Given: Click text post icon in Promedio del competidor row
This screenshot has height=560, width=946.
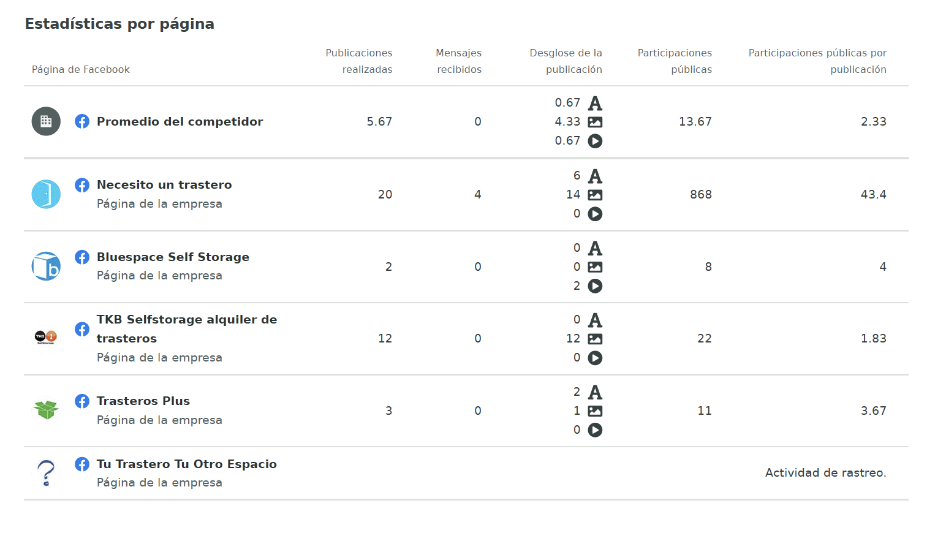Looking at the screenshot, I should (595, 103).
